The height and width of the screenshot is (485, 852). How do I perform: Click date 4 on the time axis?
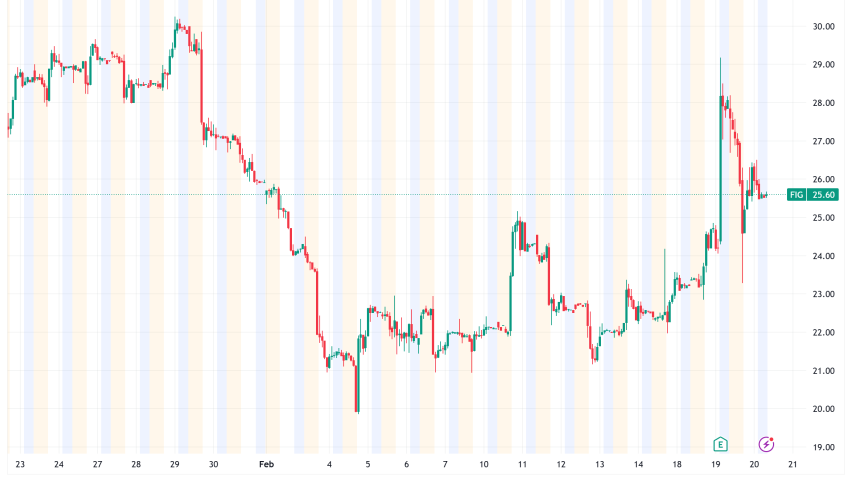click(x=329, y=465)
